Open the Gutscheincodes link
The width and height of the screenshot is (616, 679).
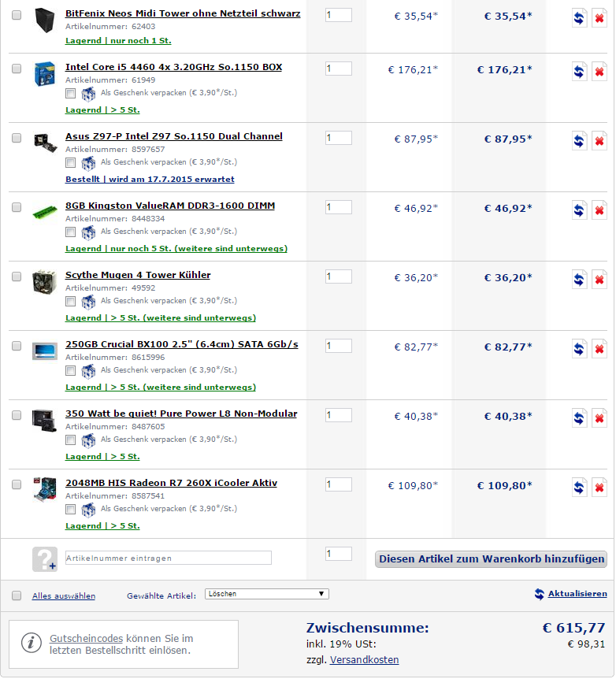point(86,638)
